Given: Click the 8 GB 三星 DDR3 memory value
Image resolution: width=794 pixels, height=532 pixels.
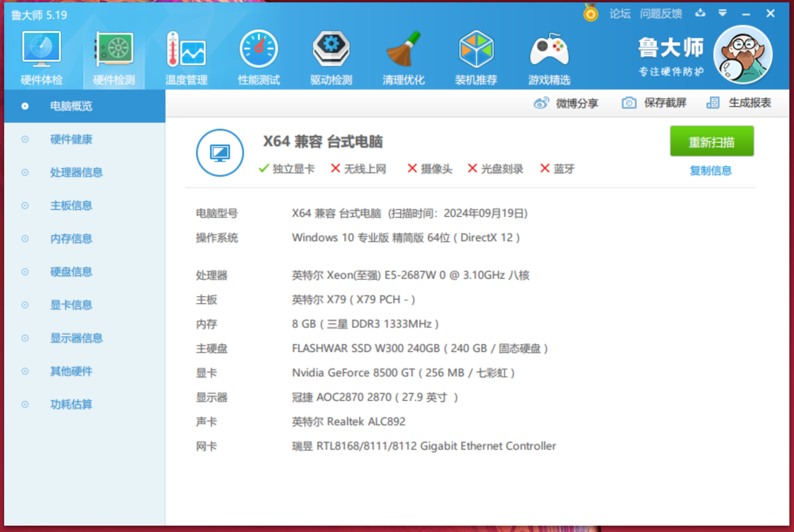Looking at the screenshot, I should (x=365, y=324).
